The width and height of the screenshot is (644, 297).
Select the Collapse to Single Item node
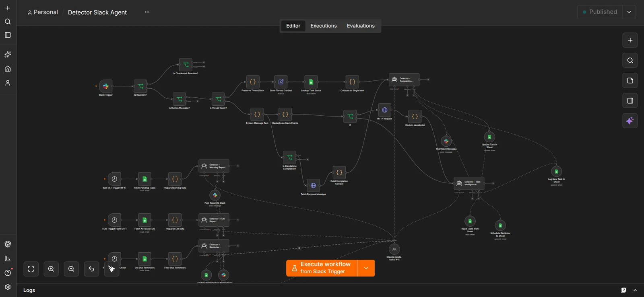(x=352, y=82)
